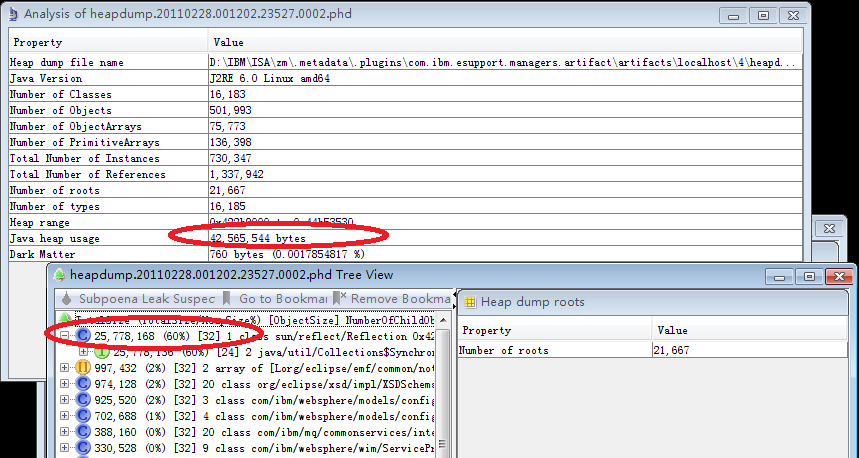This screenshot has height=458, width=859.
Task: Maximize the Tree View window
Action: tap(809, 277)
